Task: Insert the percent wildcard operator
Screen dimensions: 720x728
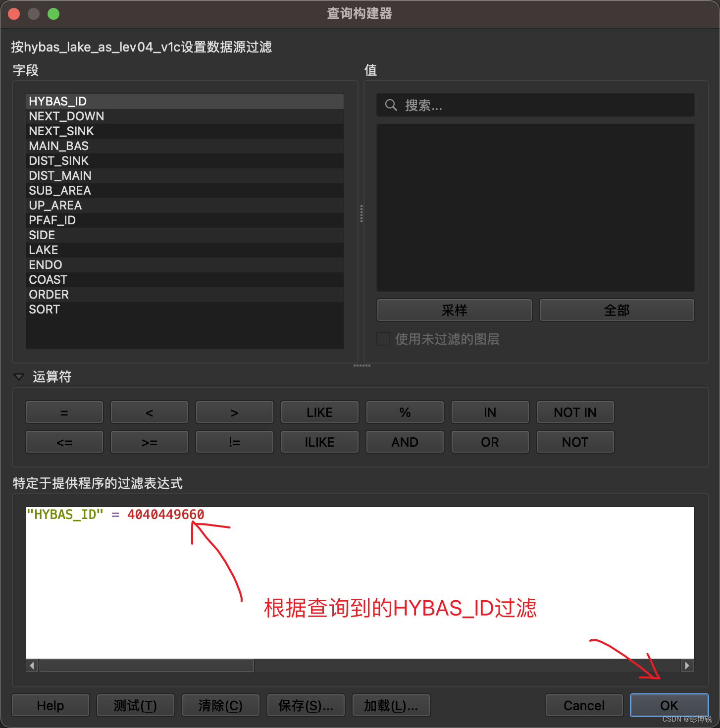Action: 405,412
